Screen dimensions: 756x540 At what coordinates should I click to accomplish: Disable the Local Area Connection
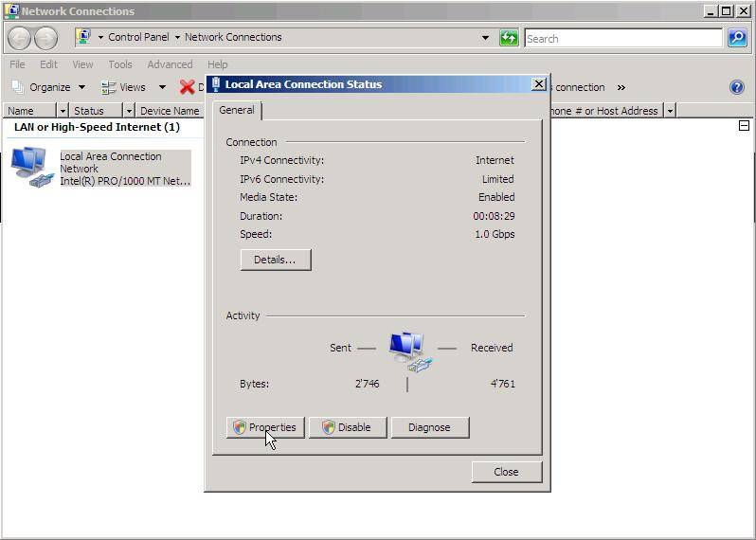(x=347, y=427)
